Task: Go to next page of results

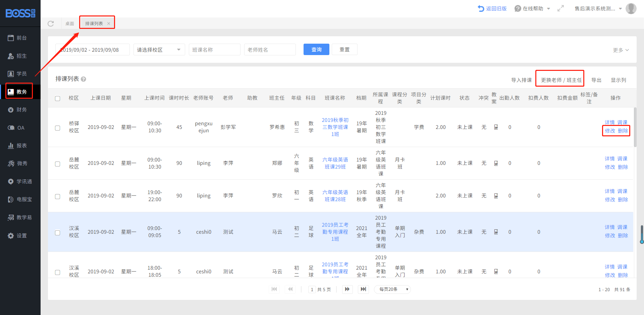Action: (x=347, y=289)
